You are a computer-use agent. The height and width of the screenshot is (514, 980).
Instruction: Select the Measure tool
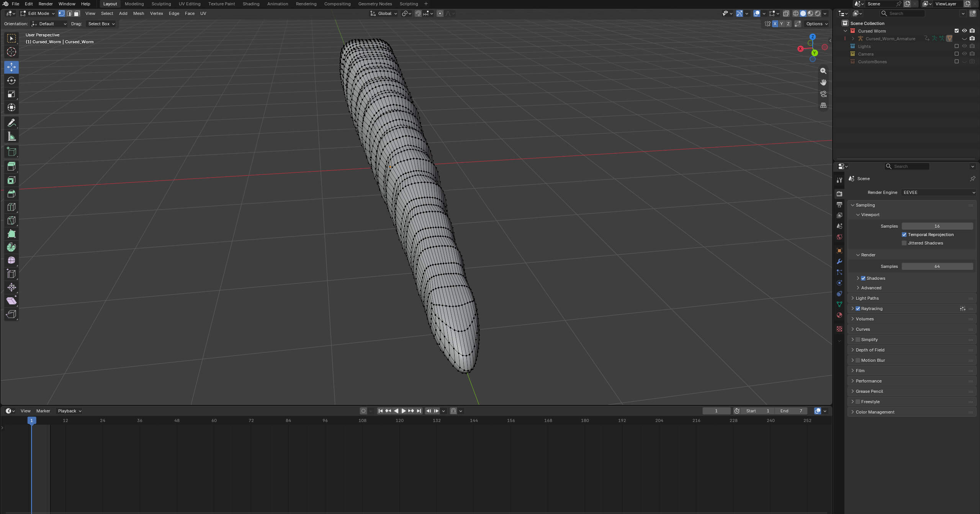pyautogui.click(x=11, y=136)
